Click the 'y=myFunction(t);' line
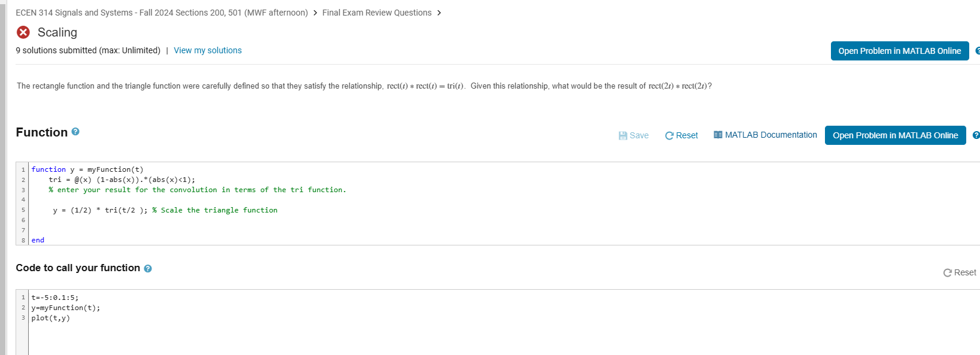The height and width of the screenshot is (355, 980). point(66,308)
